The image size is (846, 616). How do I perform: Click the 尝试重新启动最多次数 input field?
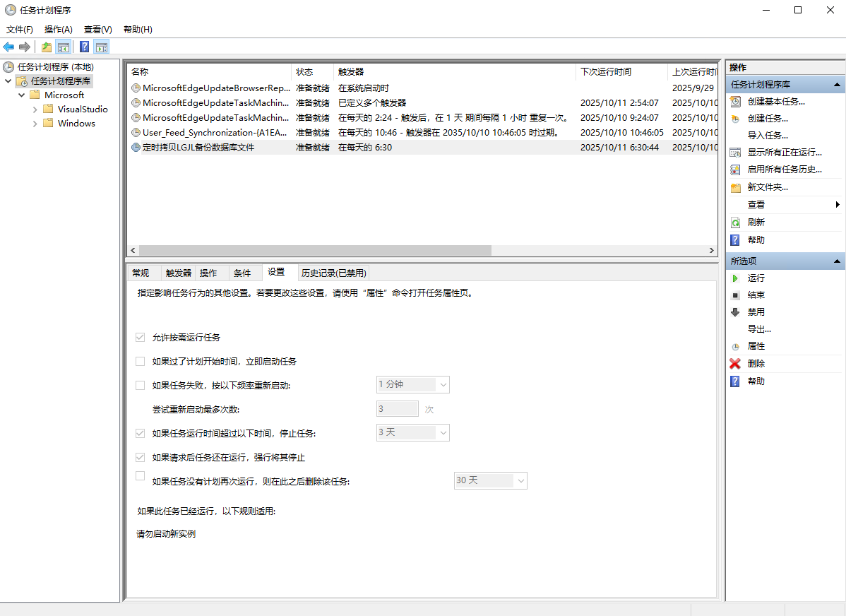397,409
